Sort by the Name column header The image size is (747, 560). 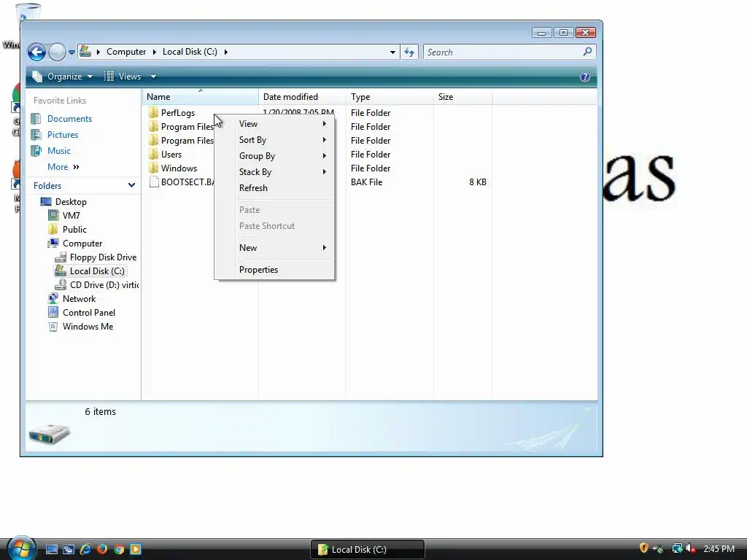(x=201, y=97)
